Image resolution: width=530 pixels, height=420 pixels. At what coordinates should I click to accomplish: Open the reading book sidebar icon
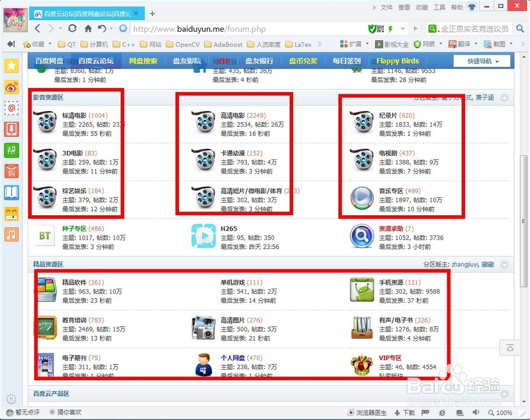point(12,192)
